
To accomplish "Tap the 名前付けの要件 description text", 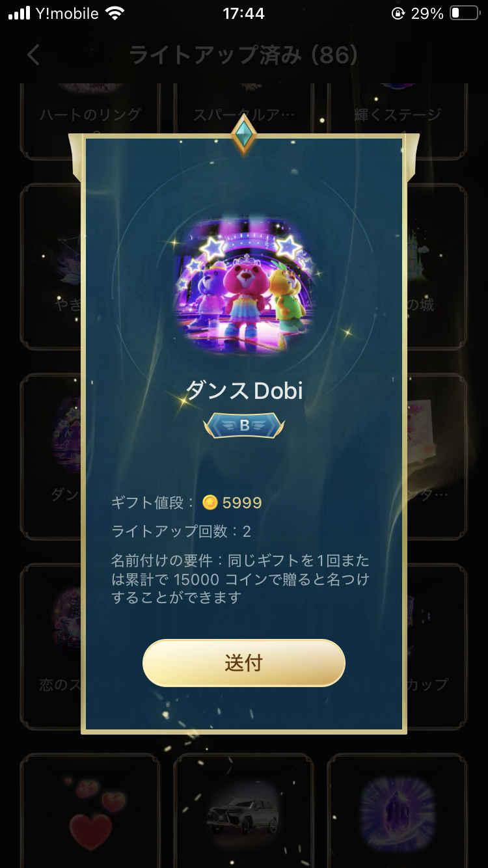I will click(x=241, y=579).
